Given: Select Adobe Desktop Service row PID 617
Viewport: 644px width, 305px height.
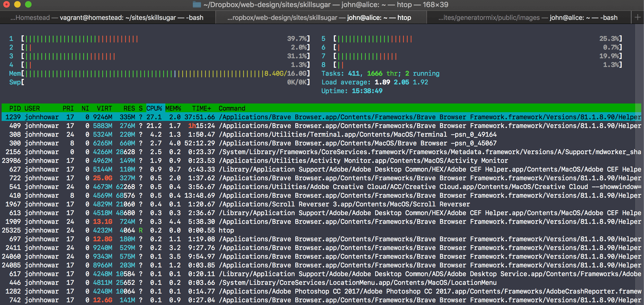Looking at the screenshot, I should 321,274.
